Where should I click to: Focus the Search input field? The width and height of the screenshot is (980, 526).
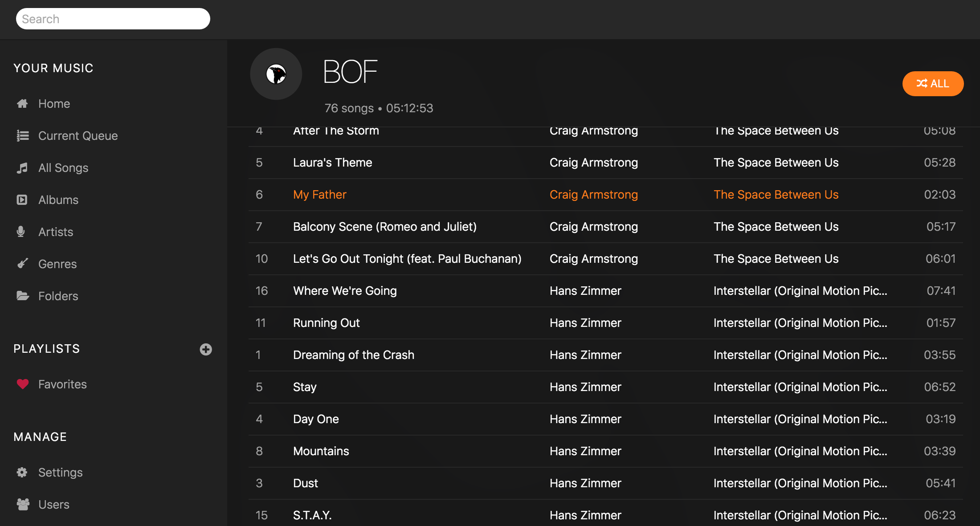(113, 19)
